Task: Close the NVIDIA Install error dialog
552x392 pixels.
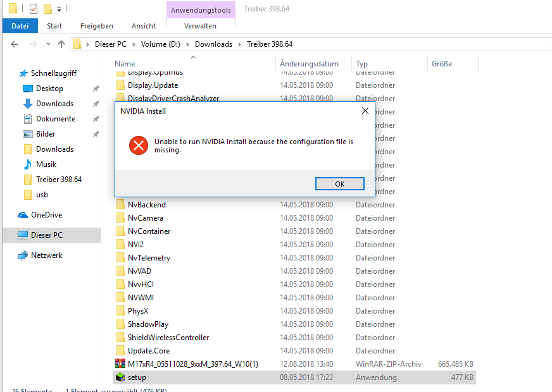Action: (365, 111)
